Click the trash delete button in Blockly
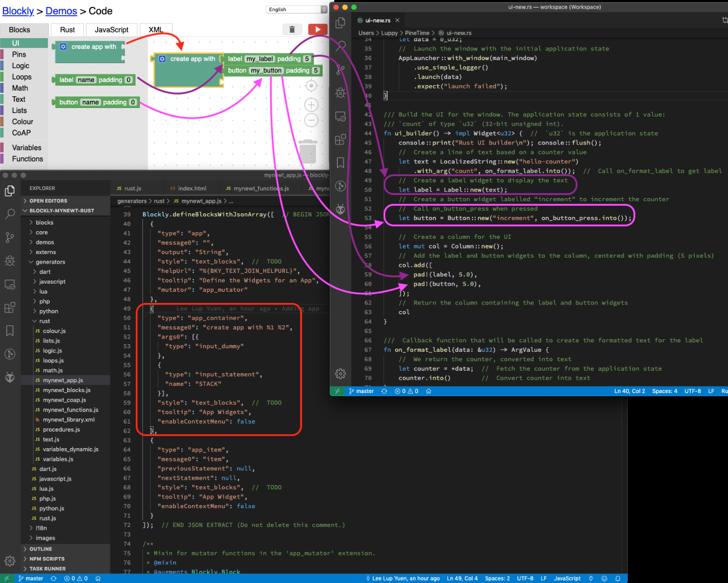728x583 pixels. click(x=292, y=30)
